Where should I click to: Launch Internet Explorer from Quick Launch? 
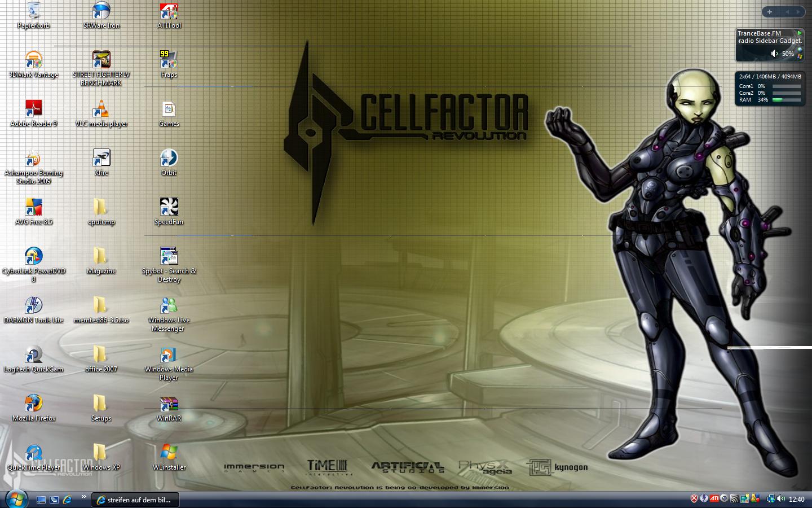pos(67,500)
